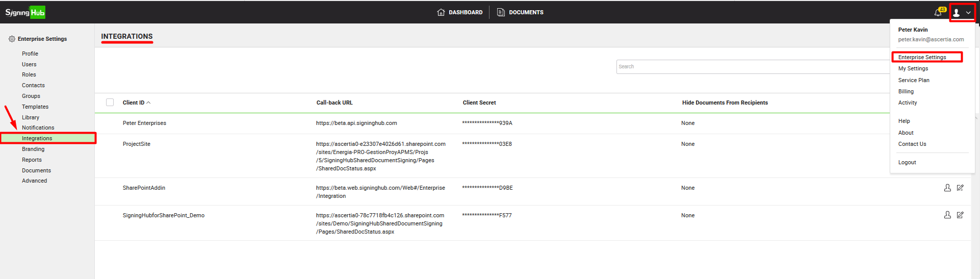Viewport: 980px width, 279px height.
Task: Open Billing from user menu
Action: pos(906,91)
